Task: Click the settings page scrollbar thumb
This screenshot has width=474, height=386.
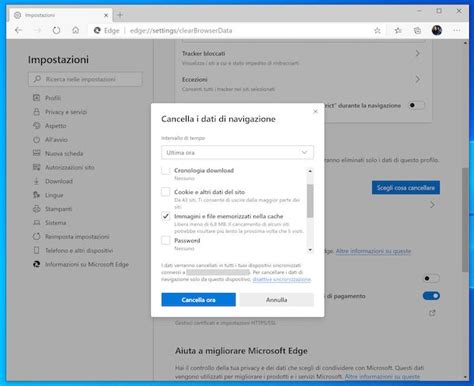Action: tap(465, 220)
